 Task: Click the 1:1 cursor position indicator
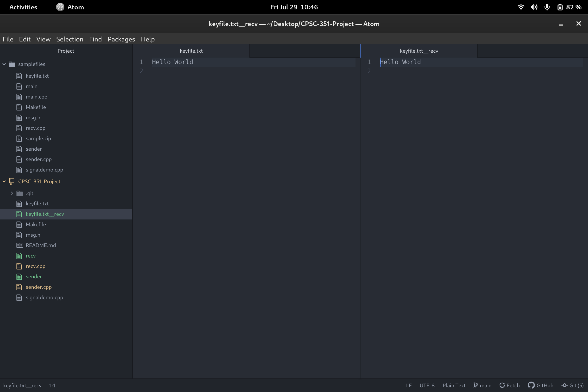tap(52, 385)
